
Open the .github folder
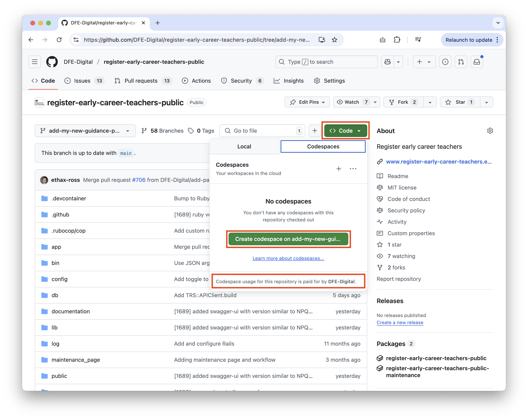tap(60, 215)
